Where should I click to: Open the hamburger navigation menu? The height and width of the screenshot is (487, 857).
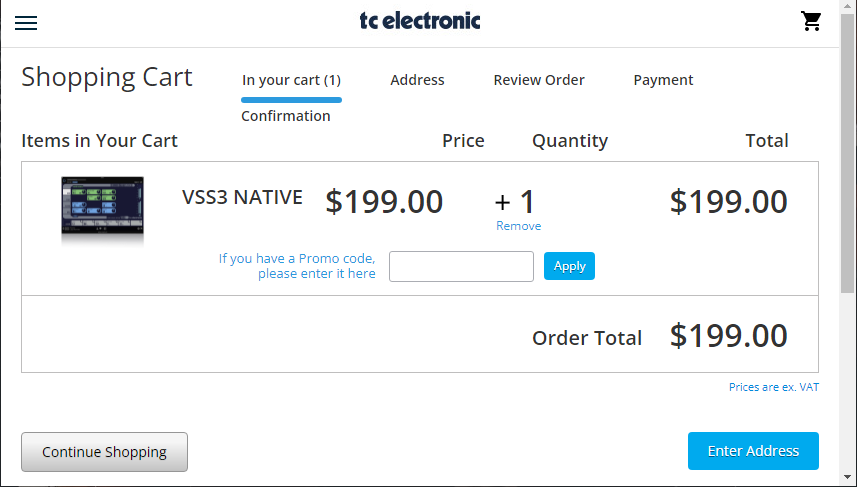click(x=26, y=22)
